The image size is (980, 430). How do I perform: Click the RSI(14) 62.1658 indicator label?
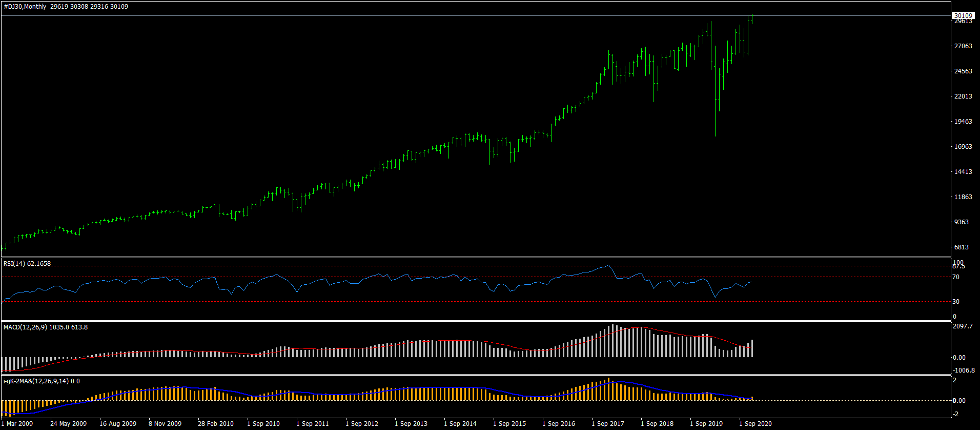27,264
